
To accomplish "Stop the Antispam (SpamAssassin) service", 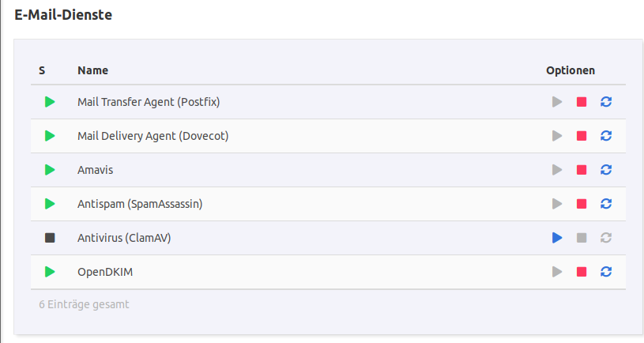I will point(582,204).
